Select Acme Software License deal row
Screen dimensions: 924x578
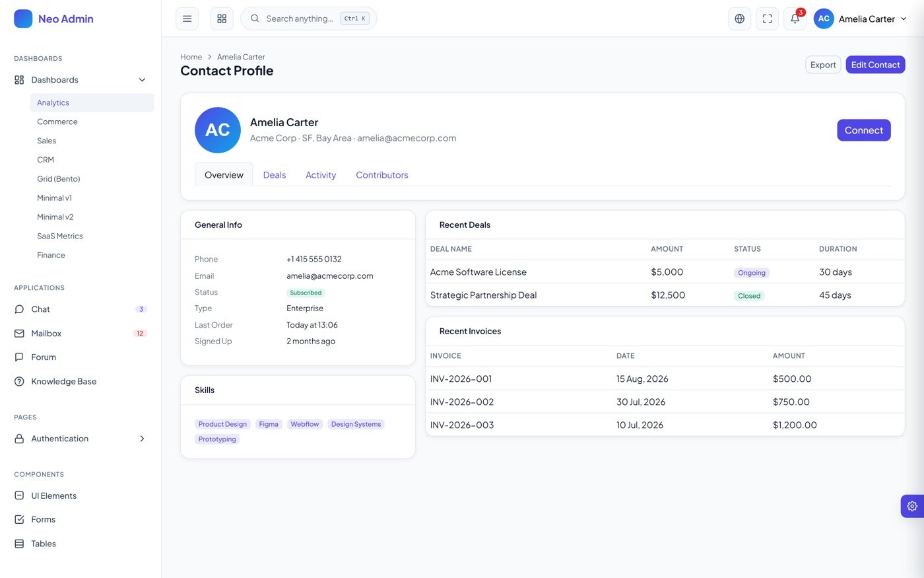[x=665, y=272]
